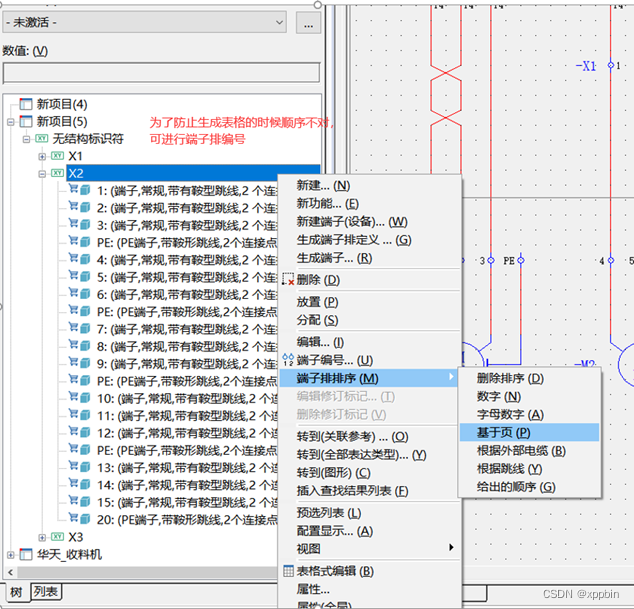Click the table icon beside 表格式编辑

point(288,571)
